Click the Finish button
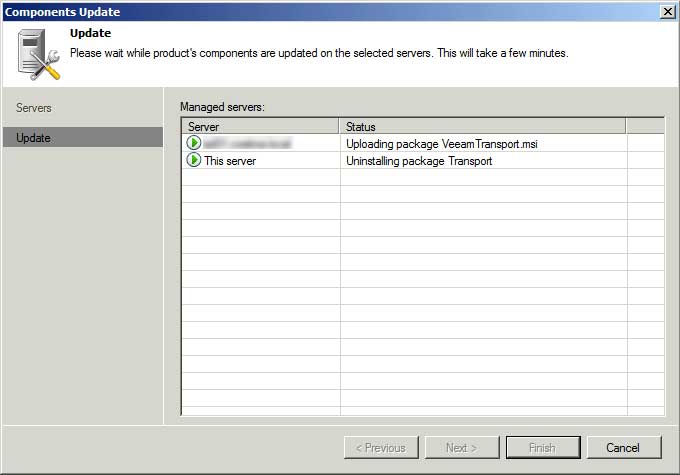The height and width of the screenshot is (475, 680). pyautogui.click(x=543, y=448)
